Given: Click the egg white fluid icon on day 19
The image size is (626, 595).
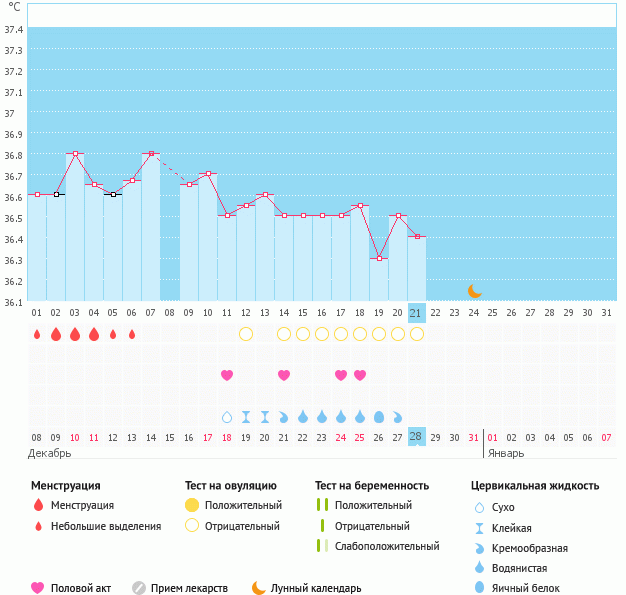Looking at the screenshot, I should point(379,416).
